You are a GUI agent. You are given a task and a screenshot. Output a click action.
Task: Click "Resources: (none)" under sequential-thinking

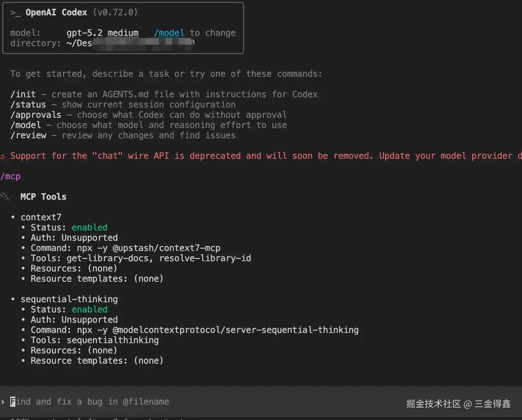tap(74, 350)
